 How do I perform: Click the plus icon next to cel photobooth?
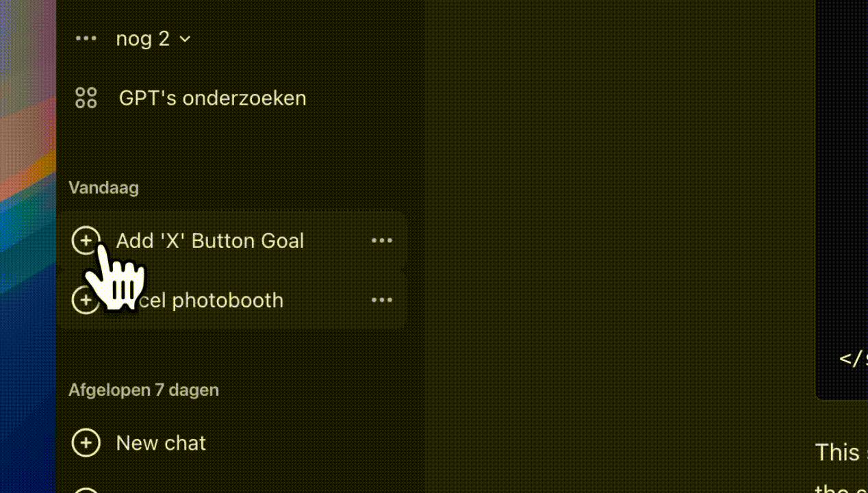click(86, 300)
